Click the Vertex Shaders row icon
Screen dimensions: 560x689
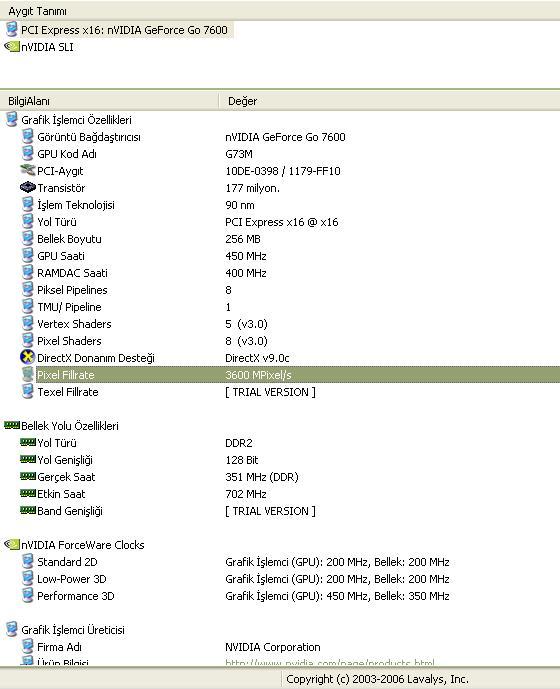[27, 323]
